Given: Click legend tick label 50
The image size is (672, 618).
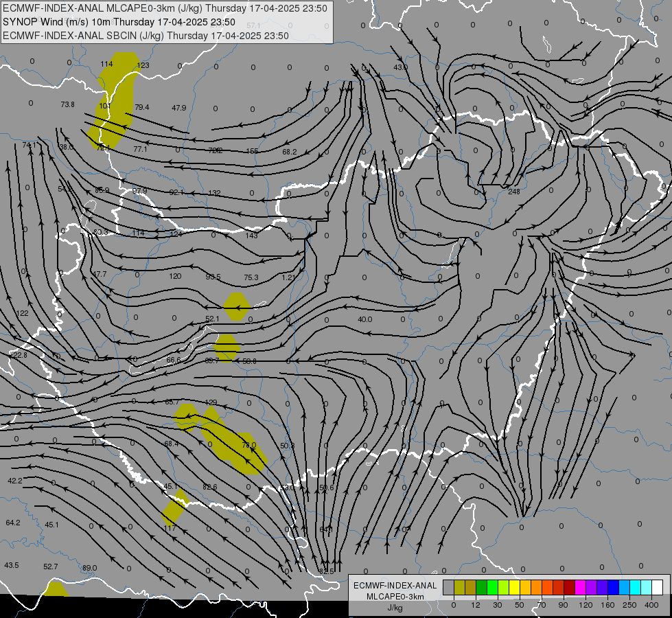Looking at the screenshot, I should tap(519, 605).
